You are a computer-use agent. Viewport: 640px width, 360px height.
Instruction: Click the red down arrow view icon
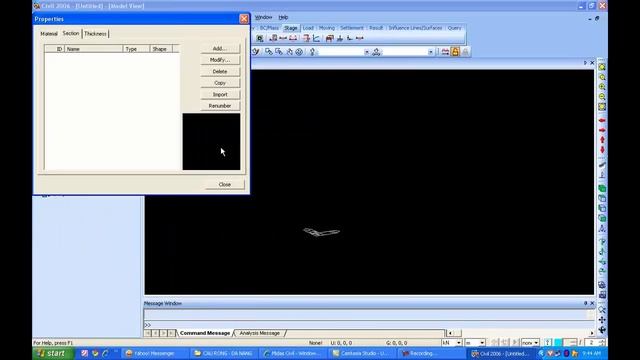pyautogui.click(x=602, y=150)
